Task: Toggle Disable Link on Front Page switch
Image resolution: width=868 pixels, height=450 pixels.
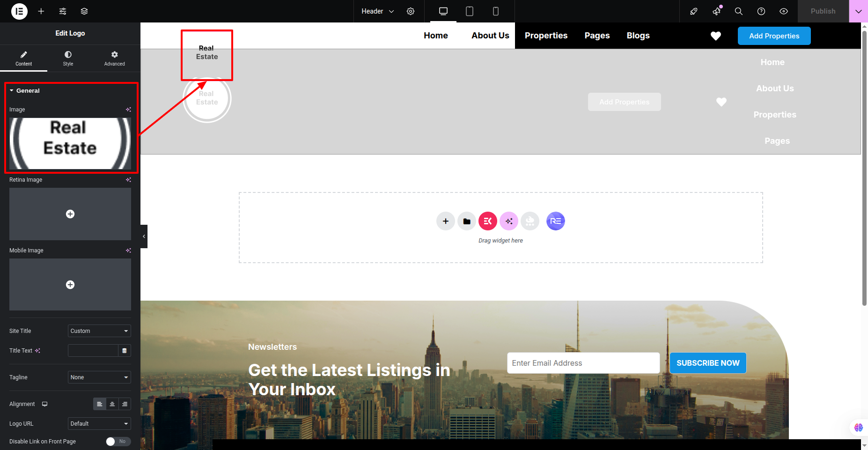Action: pos(118,442)
